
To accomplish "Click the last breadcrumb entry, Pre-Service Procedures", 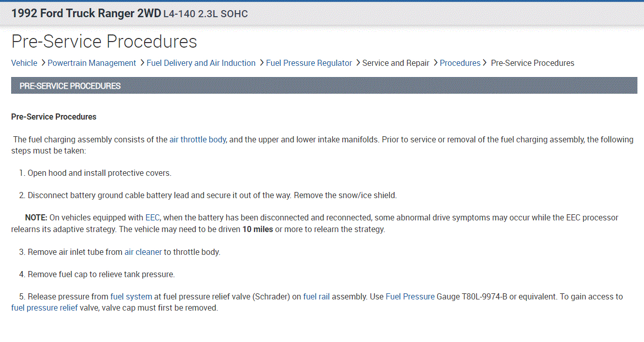I will (532, 63).
